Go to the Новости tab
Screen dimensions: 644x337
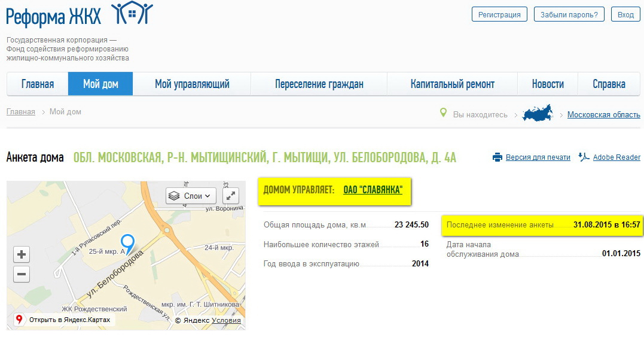coord(548,84)
